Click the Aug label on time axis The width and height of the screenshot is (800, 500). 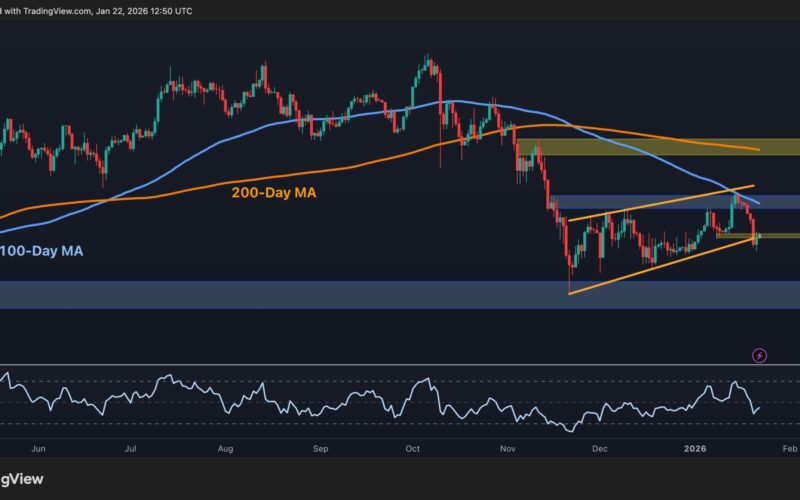[x=224, y=450]
